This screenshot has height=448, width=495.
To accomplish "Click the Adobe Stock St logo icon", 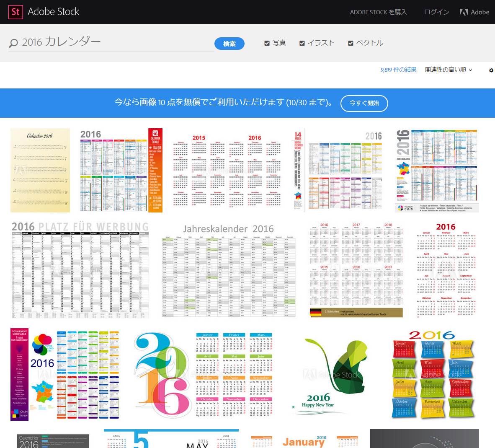I will click(x=15, y=12).
